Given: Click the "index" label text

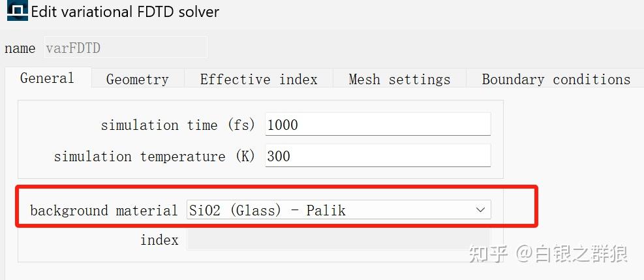Looking at the screenshot, I should [159, 240].
